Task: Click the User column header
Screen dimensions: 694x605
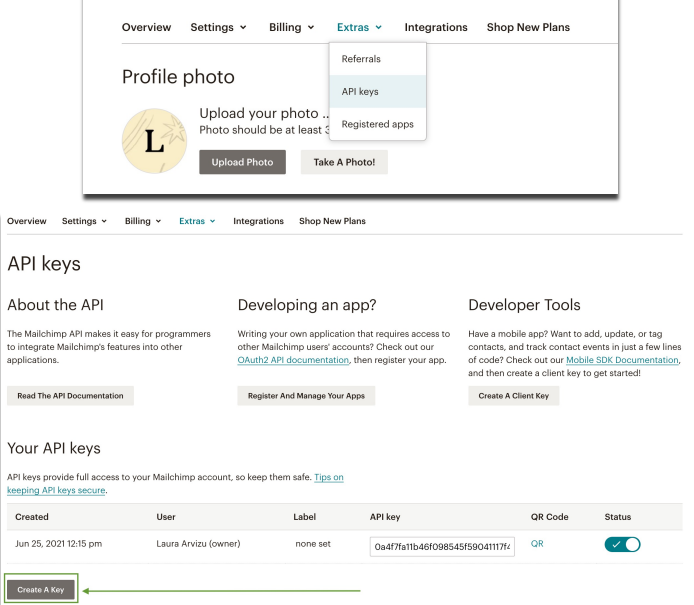Action: (166, 516)
